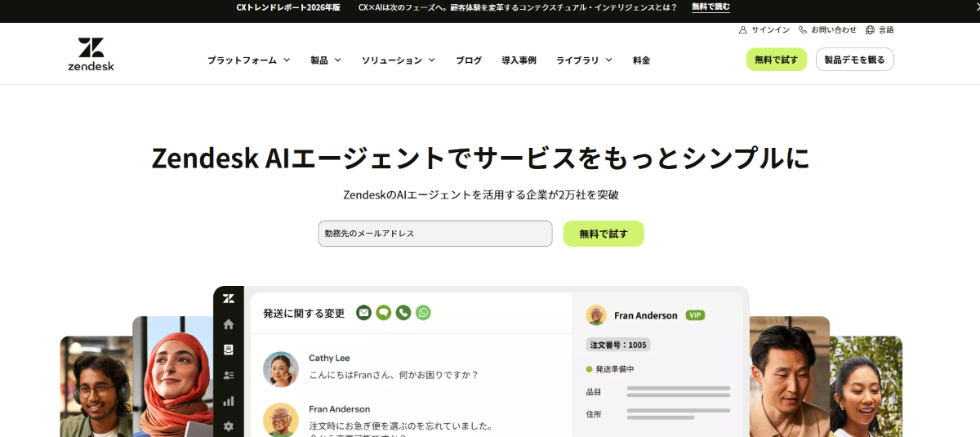Expand the プラットフォーム dropdown menu
The image size is (980, 437).
click(248, 60)
